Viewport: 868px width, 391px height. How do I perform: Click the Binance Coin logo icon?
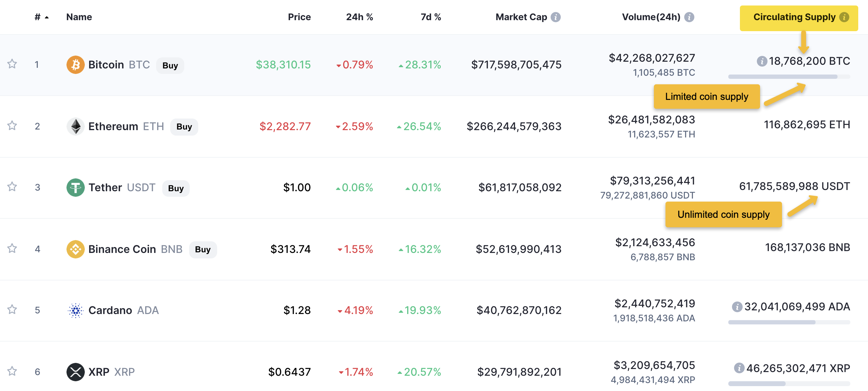pos(75,249)
